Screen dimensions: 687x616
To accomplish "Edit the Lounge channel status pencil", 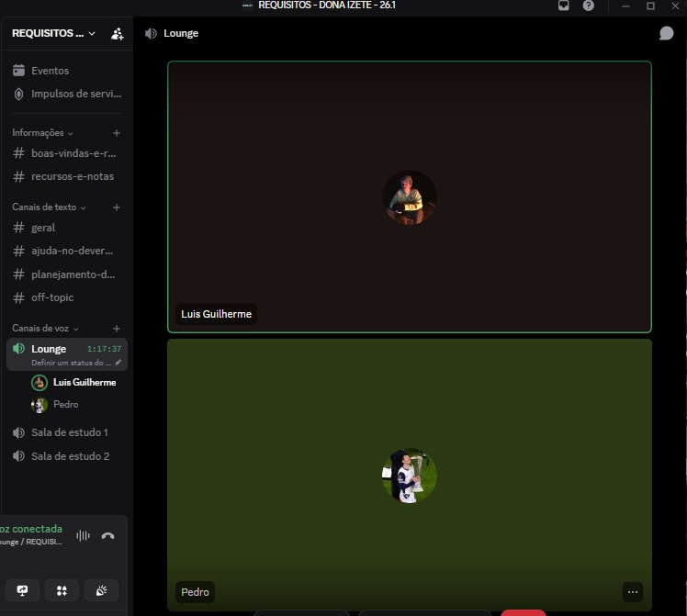I will tap(118, 363).
